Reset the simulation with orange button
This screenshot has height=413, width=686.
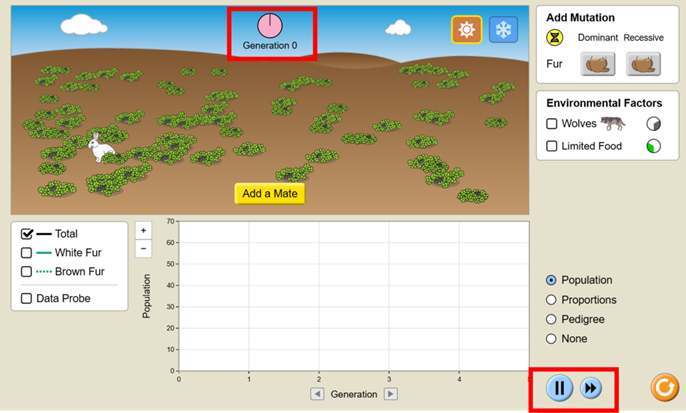[x=664, y=387]
